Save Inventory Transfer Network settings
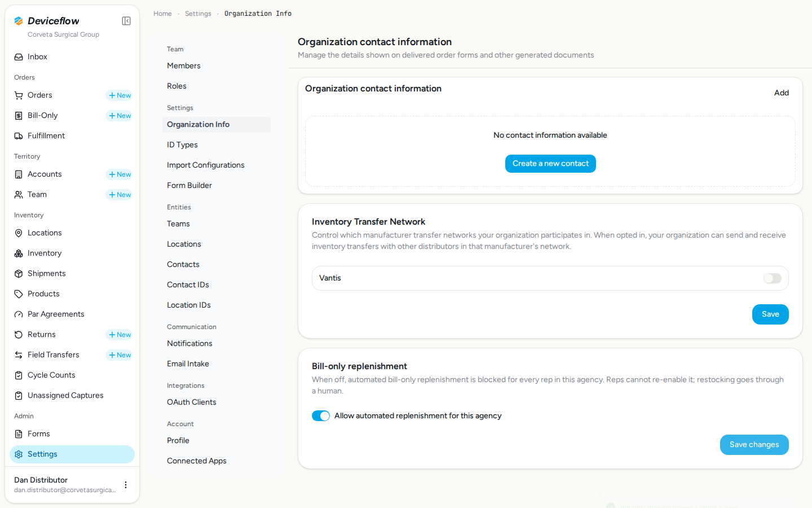The image size is (812, 508). click(770, 314)
